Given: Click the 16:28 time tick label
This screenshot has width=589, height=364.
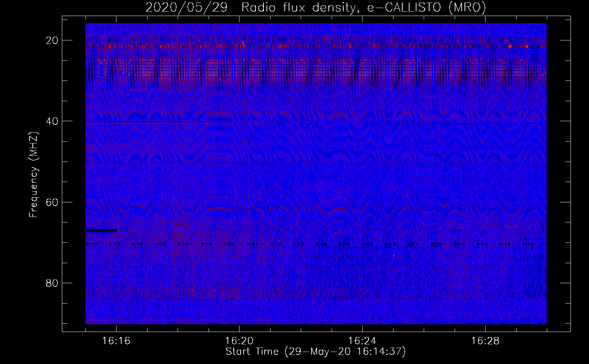Looking at the screenshot, I should (x=485, y=341).
